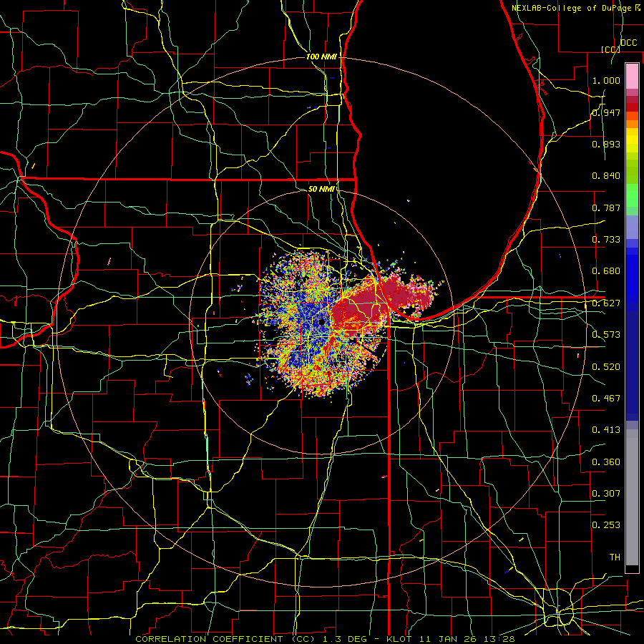Click the black radar site dot

pyautogui.click(x=321, y=323)
